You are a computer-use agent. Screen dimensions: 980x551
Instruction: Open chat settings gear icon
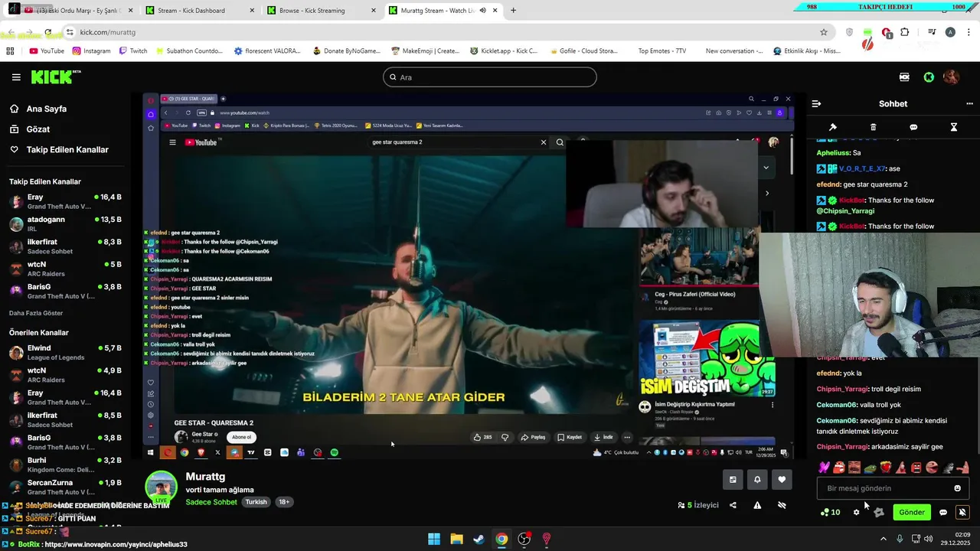tap(857, 512)
